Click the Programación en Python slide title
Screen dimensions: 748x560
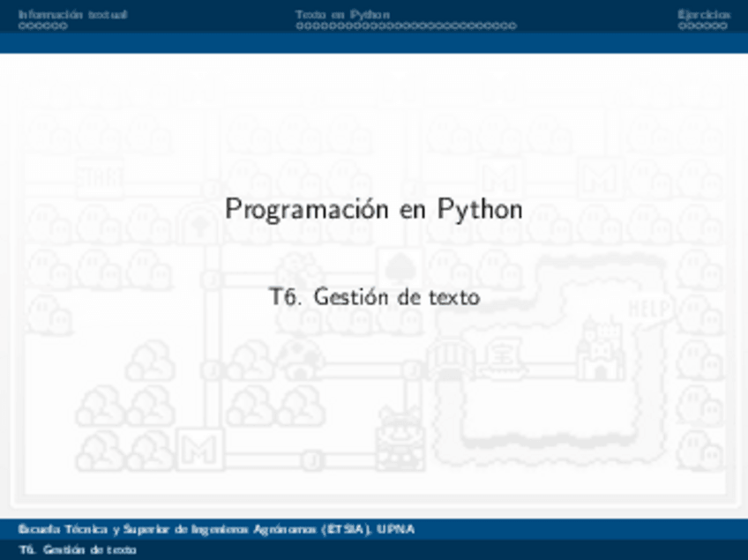pos(373,210)
